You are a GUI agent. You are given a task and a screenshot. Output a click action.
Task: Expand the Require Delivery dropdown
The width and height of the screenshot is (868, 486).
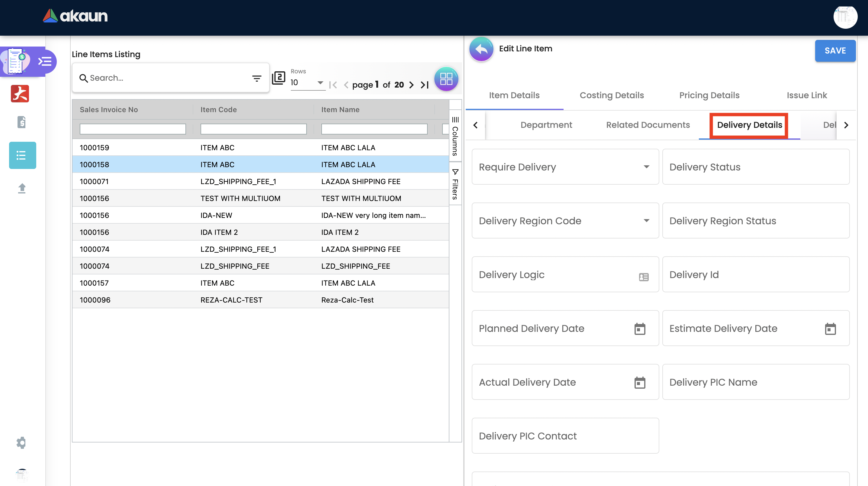(646, 167)
